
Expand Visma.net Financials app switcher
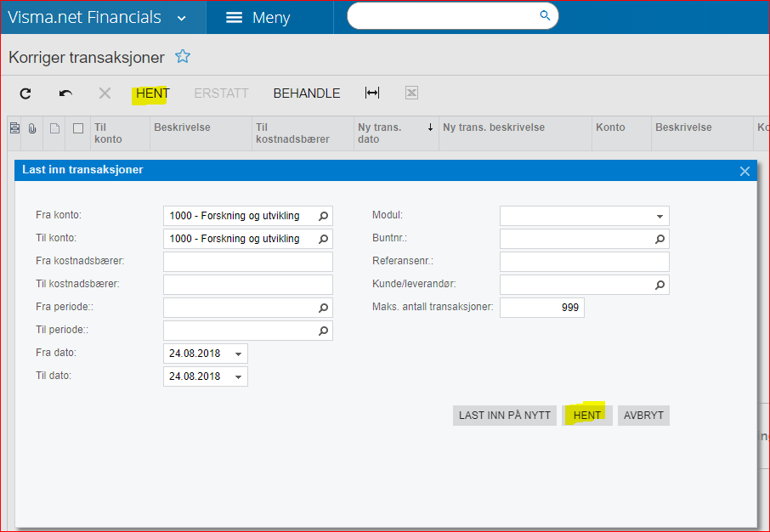point(182,18)
